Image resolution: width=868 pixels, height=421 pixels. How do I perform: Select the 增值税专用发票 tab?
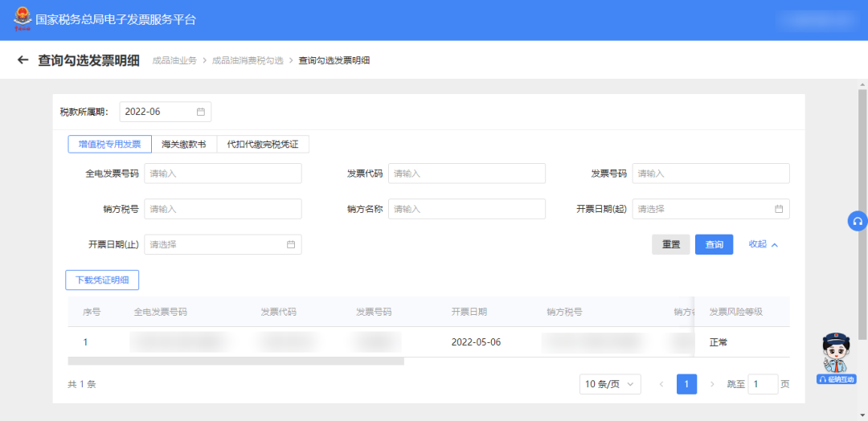point(109,145)
